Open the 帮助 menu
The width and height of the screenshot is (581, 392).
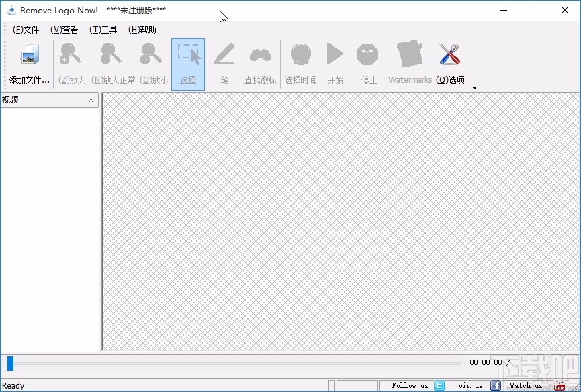pos(142,30)
